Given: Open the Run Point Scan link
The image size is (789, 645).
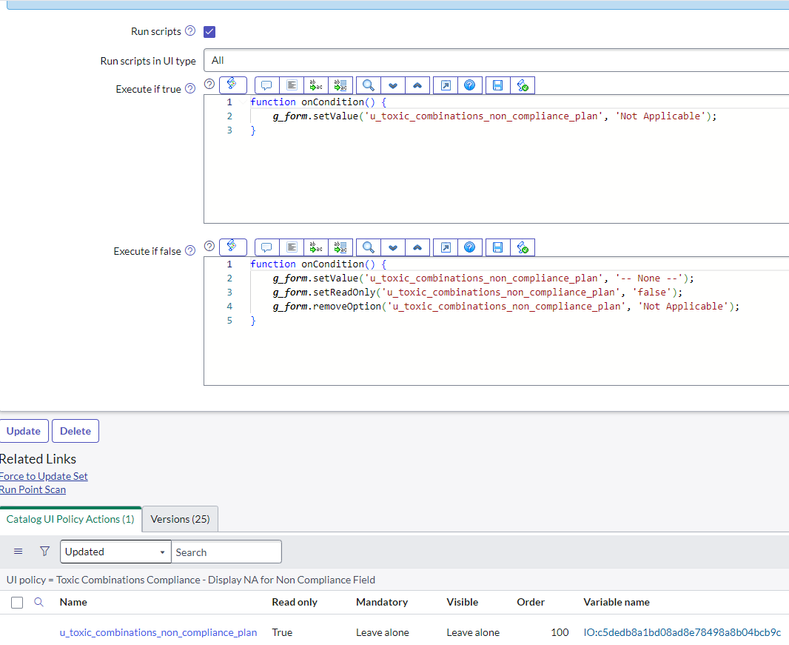Looking at the screenshot, I should [33, 490].
